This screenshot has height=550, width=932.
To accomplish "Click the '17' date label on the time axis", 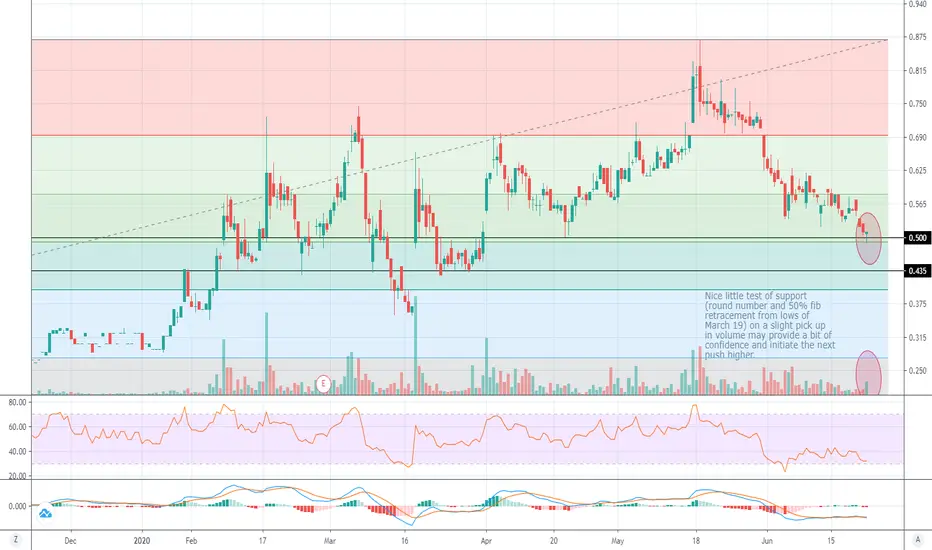I will [x=262, y=541].
